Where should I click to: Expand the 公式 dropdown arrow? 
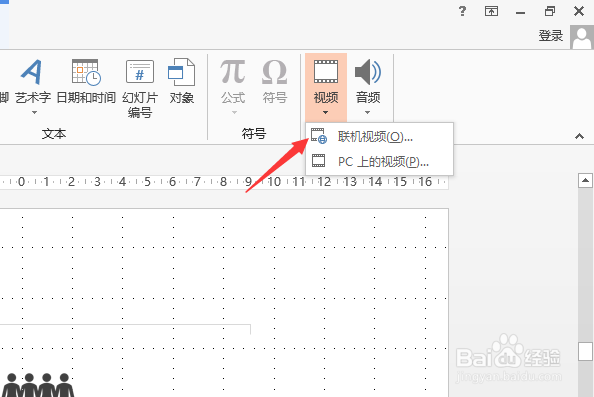click(234, 113)
